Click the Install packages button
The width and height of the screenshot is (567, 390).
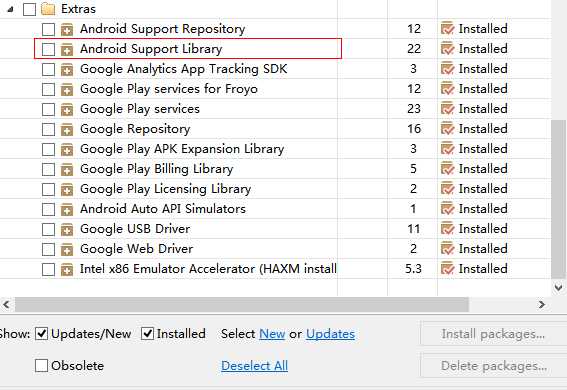[x=493, y=334]
